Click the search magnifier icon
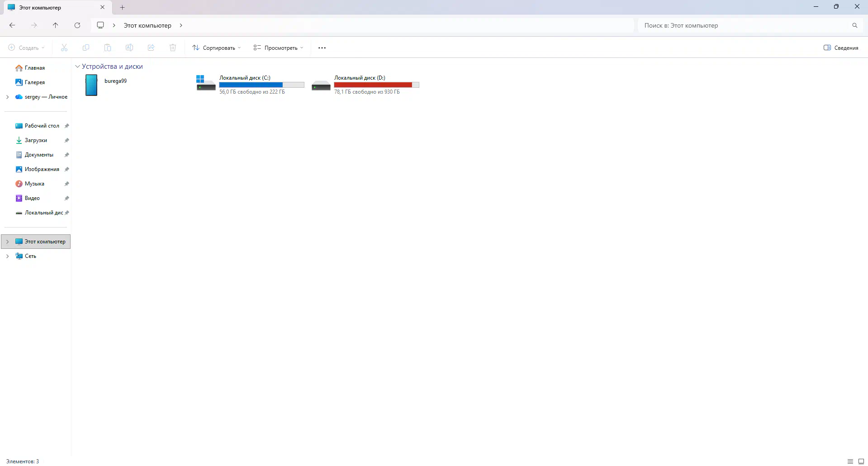This screenshot has width=868, height=466. coord(854,25)
